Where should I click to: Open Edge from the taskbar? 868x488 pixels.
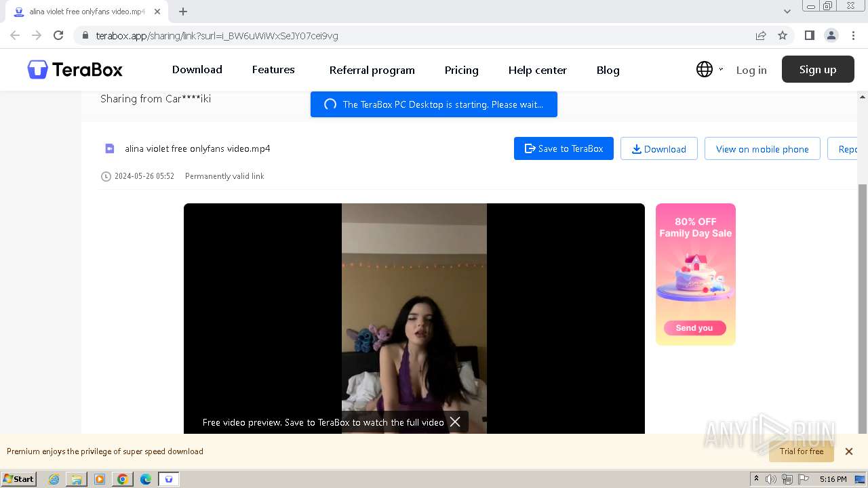click(x=146, y=479)
